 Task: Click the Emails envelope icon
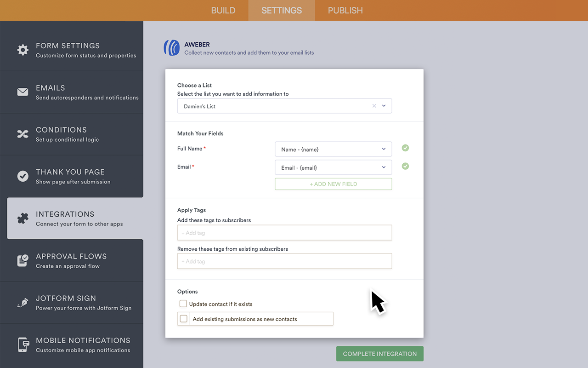click(23, 92)
